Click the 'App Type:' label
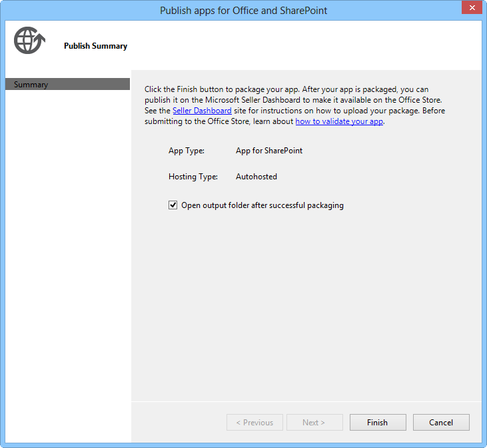 point(187,151)
